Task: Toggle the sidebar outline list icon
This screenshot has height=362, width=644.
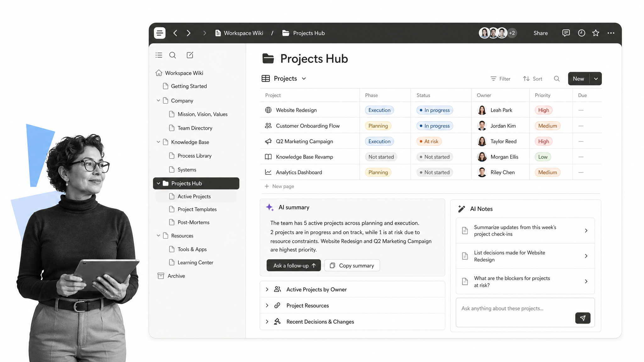Action: (159, 55)
